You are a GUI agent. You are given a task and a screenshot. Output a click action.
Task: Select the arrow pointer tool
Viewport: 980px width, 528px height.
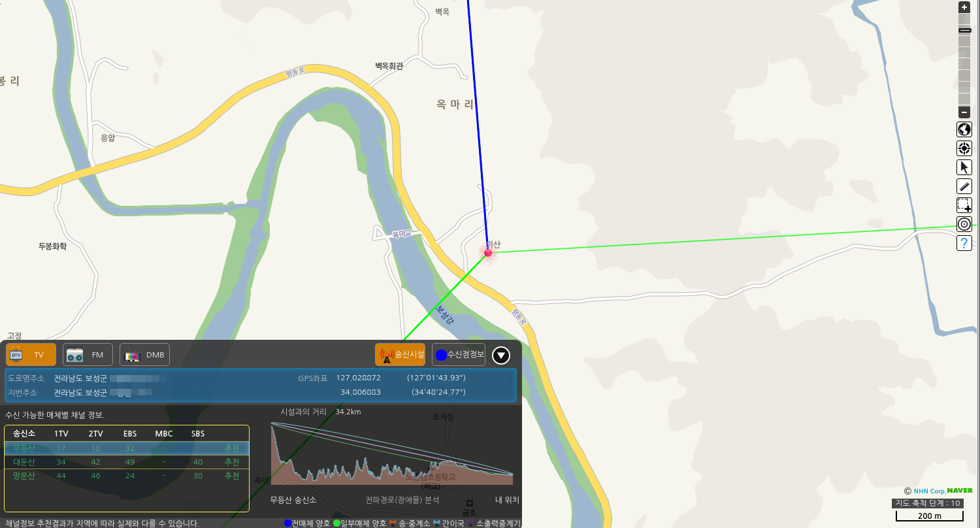click(964, 167)
